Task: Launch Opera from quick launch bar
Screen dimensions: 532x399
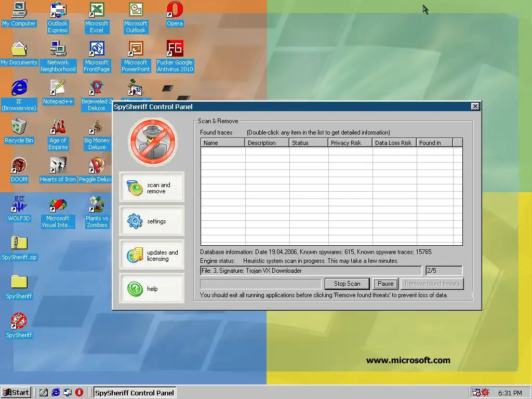Action: click(79, 393)
